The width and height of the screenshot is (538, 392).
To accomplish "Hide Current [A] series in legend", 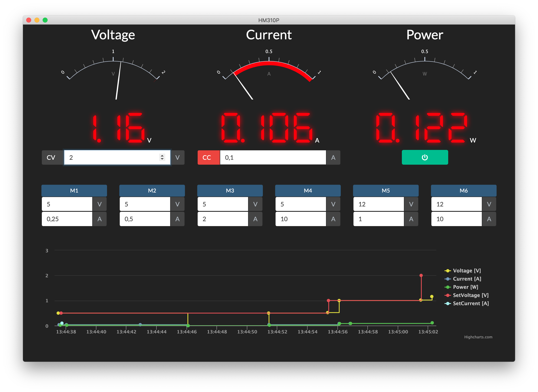I will coord(467,279).
